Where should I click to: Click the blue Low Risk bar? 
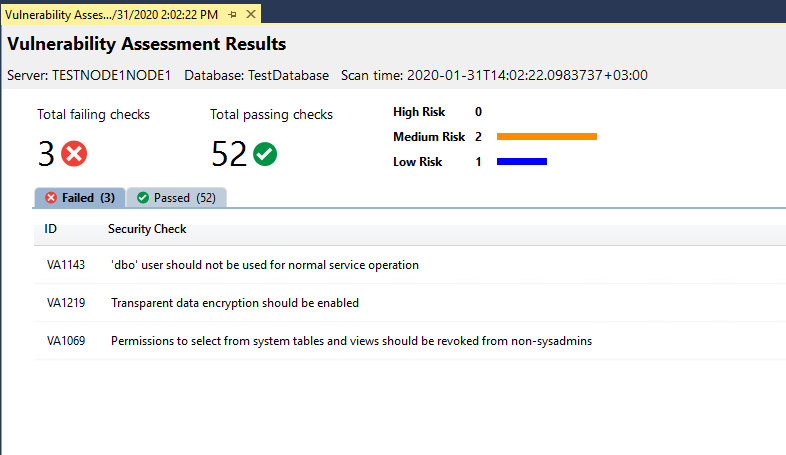click(x=522, y=161)
